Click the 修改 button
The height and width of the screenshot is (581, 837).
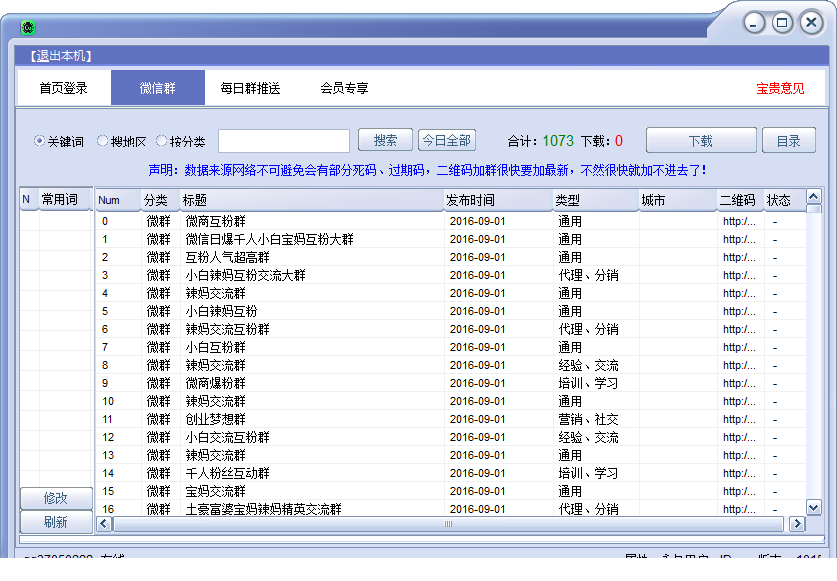(x=56, y=498)
